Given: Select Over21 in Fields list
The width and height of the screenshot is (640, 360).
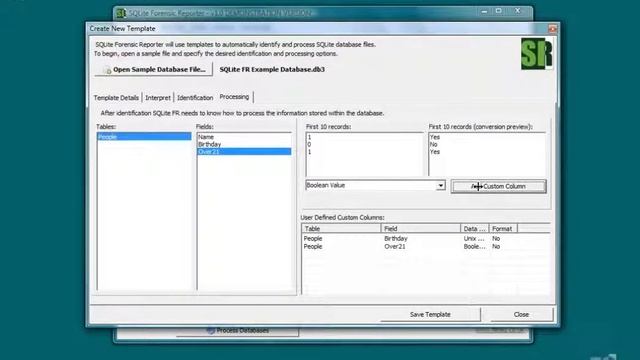Looking at the screenshot, I should [244, 151].
